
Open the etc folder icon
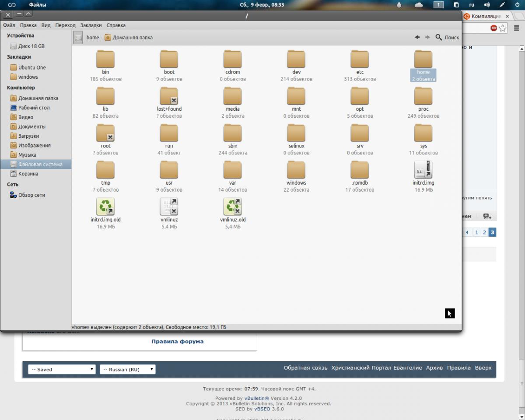(x=360, y=59)
